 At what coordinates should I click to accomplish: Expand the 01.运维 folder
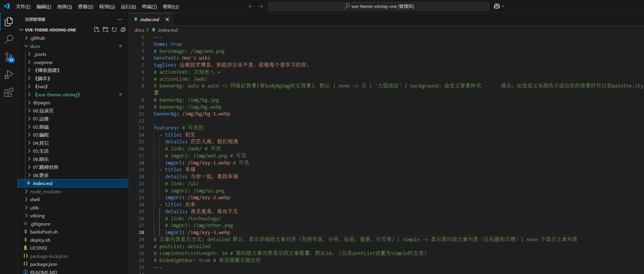tap(73, 119)
